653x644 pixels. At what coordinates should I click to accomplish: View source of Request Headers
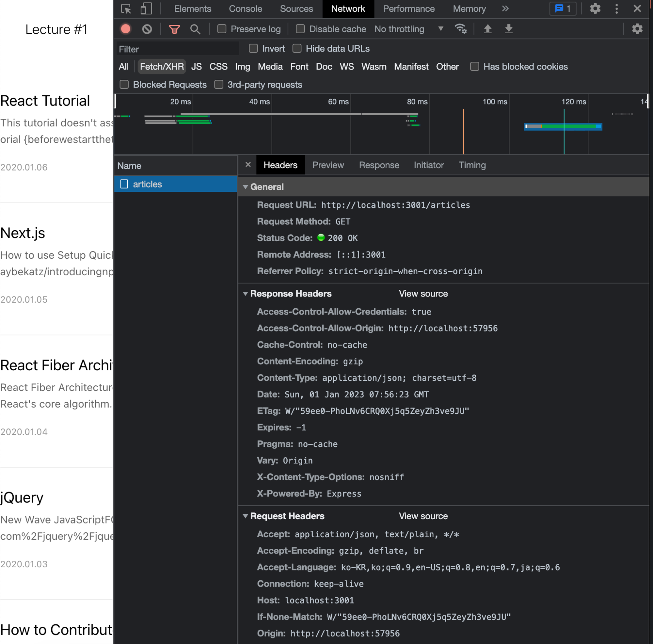423,516
